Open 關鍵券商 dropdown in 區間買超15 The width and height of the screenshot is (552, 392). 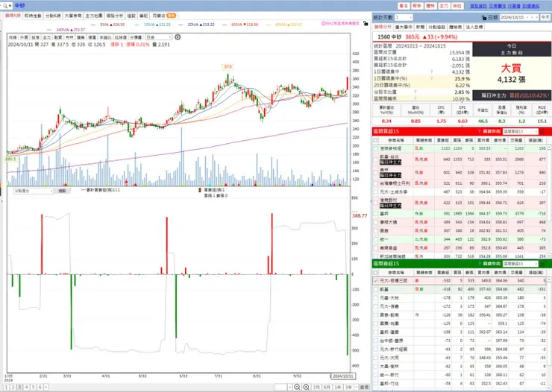(521, 131)
